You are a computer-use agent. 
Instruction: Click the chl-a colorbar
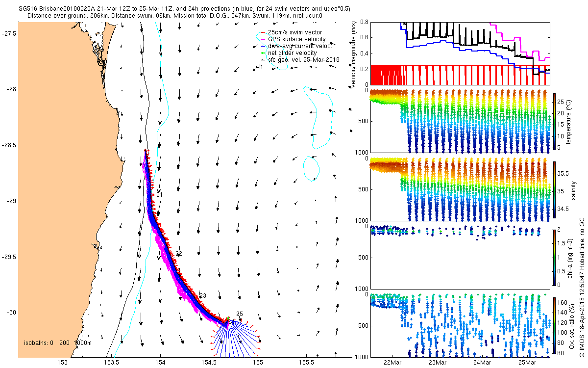pos(554,257)
